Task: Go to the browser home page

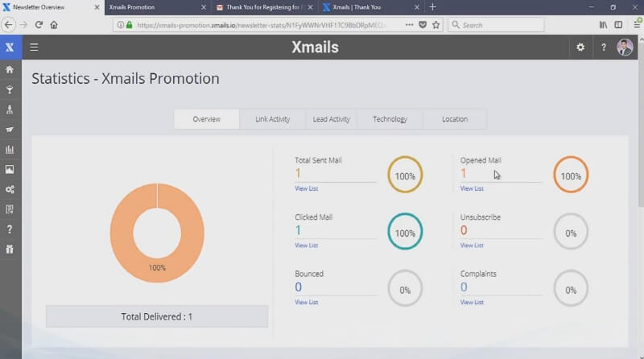Action: click(54, 25)
